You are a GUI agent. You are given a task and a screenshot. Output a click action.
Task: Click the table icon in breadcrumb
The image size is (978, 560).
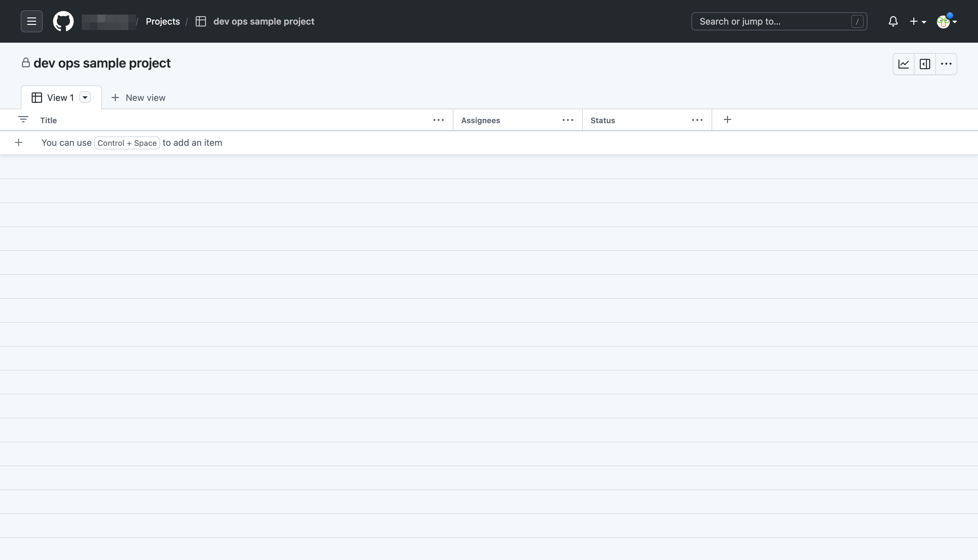tap(201, 21)
